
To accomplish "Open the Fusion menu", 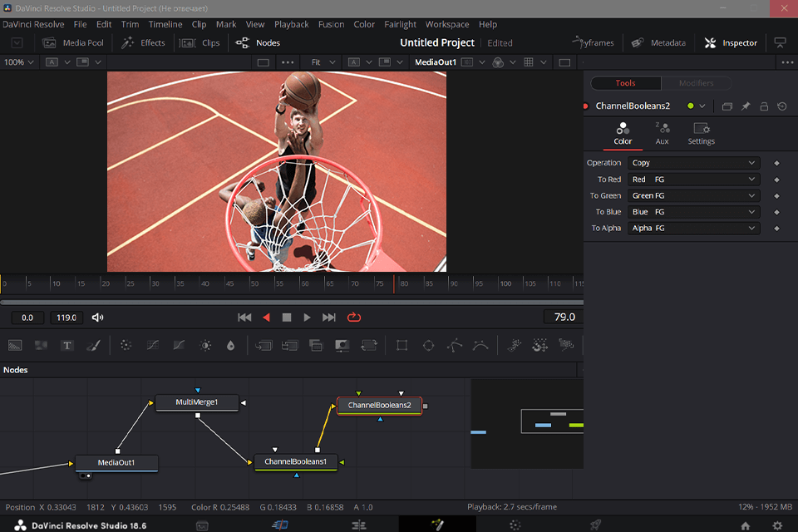I will [331, 24].
